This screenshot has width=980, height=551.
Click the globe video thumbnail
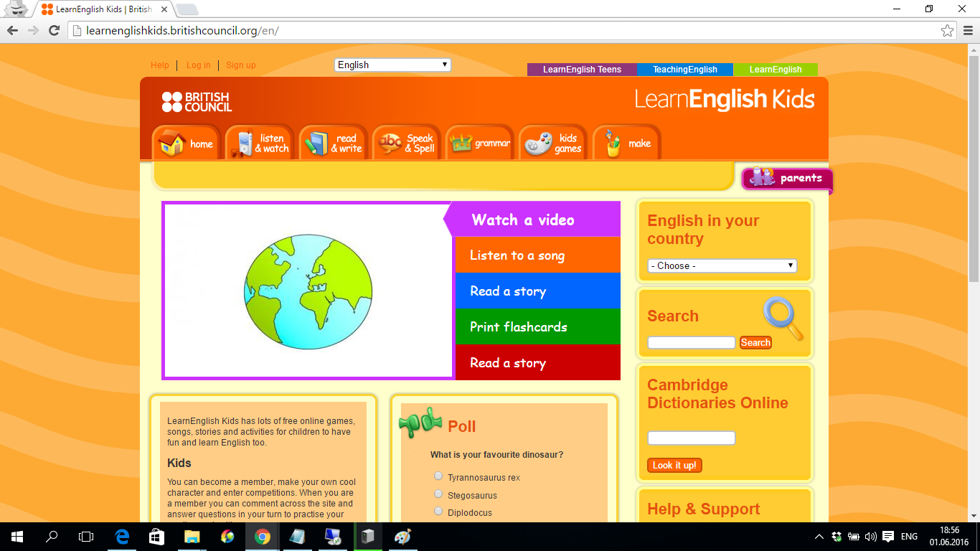(308, 290)
